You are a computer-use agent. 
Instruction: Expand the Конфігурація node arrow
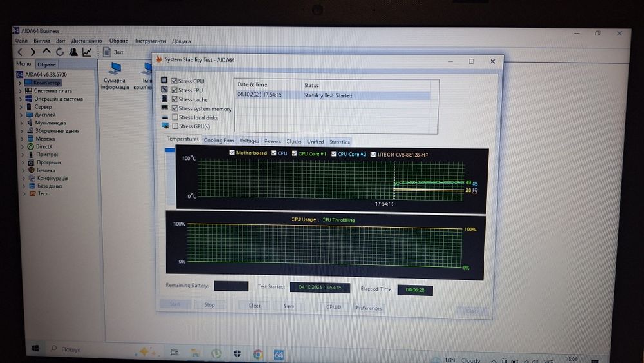coord(24,179)
